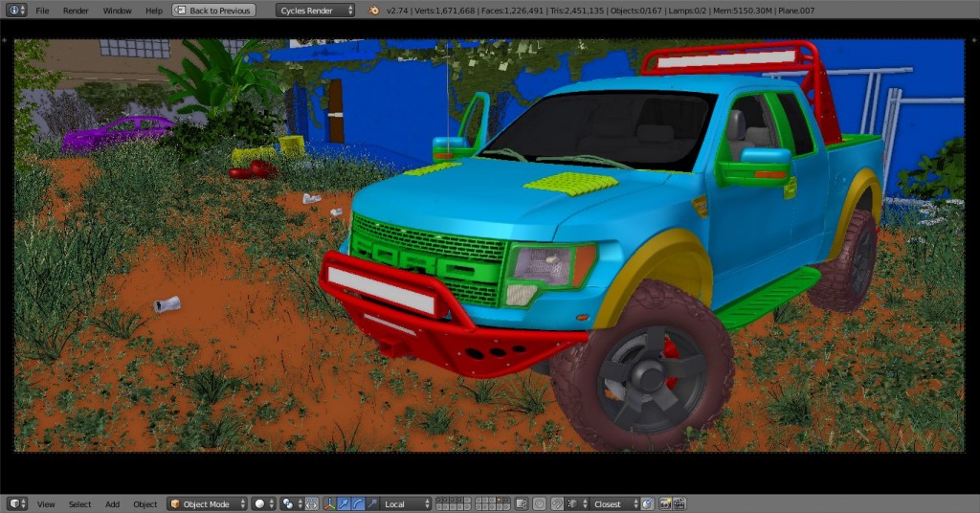Viewport: 980px width, 513px height.
Task: Toggle snap align rotation icon
Action: (648, 503)
